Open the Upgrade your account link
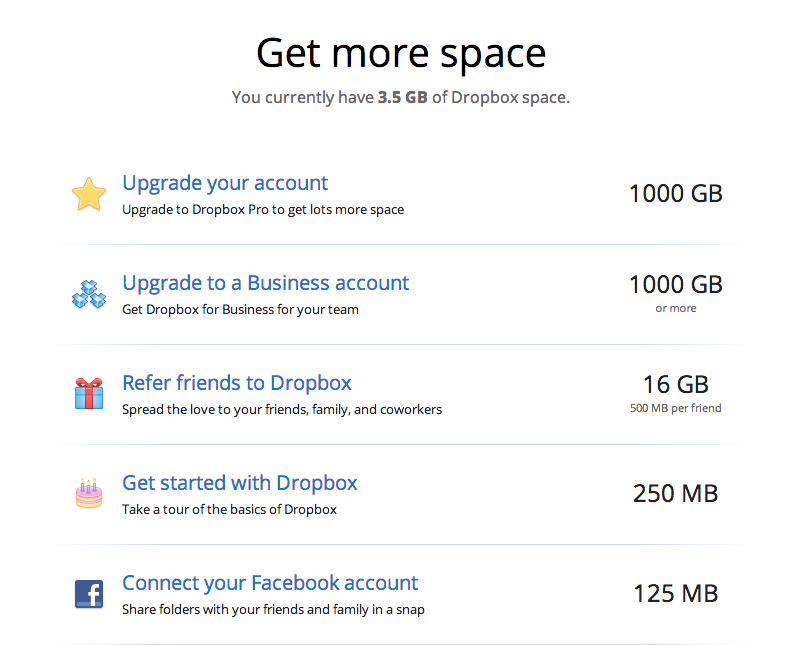This screenshot has width=810, height=645. click(x=224, y=183)
